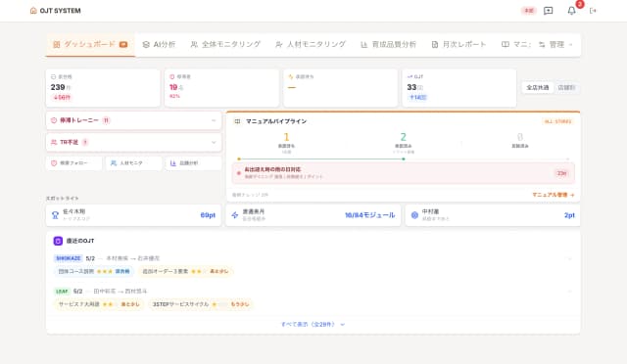Click the person icon of 人材モニタリング tab
Viewport: 627px width, 364px height.
click(278, 44)
